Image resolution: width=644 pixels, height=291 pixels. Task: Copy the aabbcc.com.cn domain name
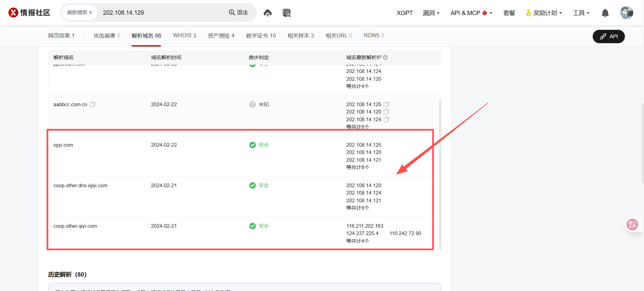93,104
